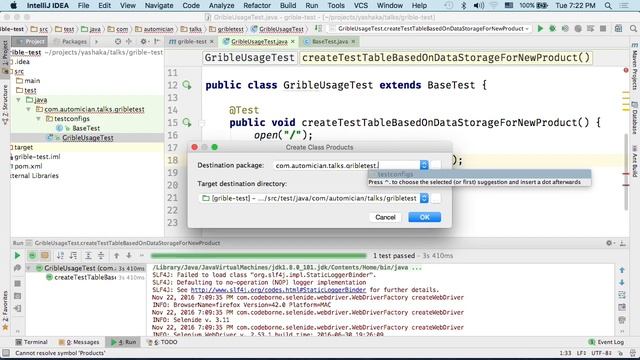This screenshot has width=640, height=360.
Task: Rerun tests with green play in Run panel
Action: (17, 256)
